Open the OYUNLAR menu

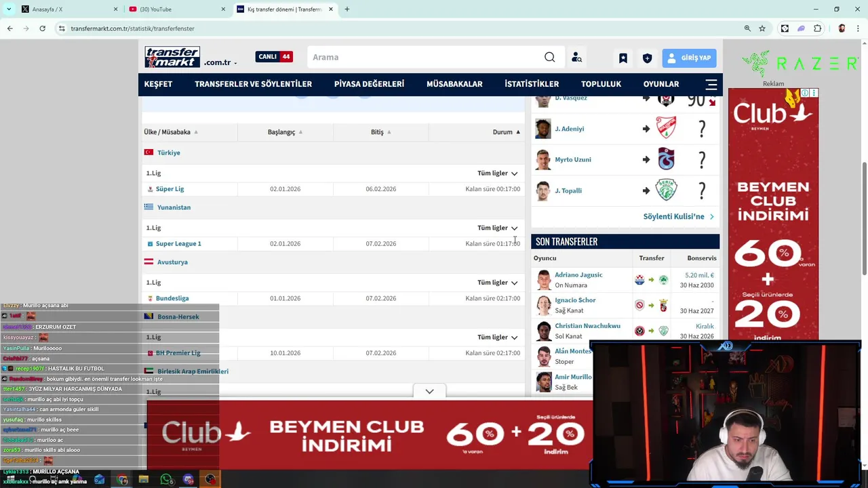click(661, 84)
